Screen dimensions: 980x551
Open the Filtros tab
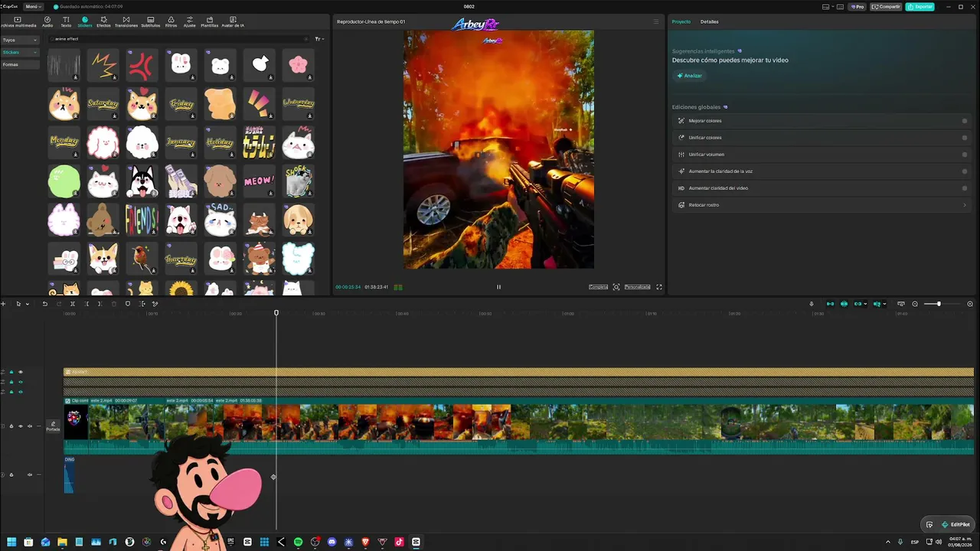(x=171, y=21)
